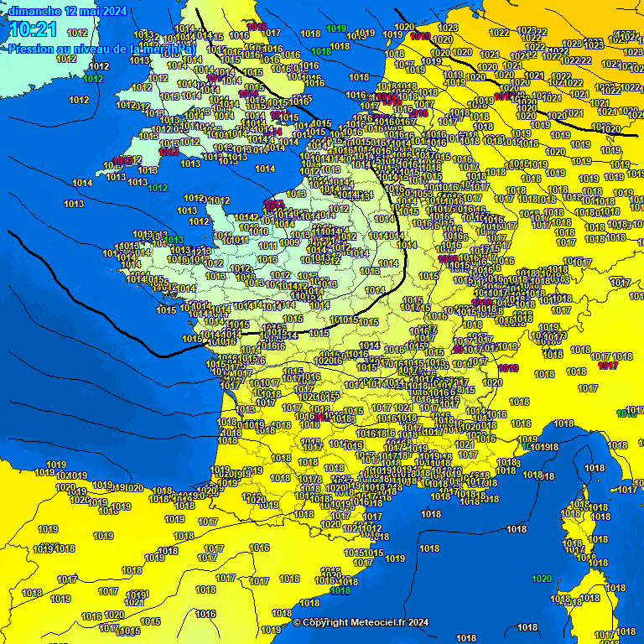644x644 pixels.
Task: Click the green 1018 reading off the Catalan coast
Action: [x=340, y=590]
